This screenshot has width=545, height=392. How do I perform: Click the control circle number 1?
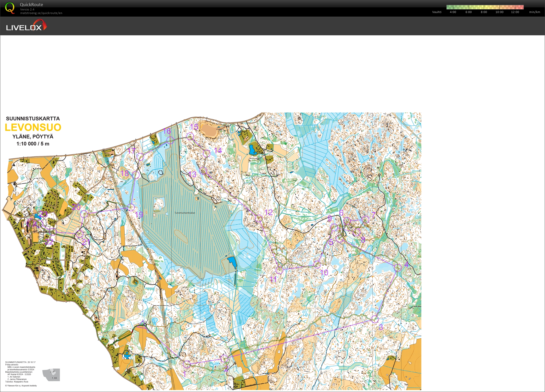pyautogui.click(x=187, y=364)
